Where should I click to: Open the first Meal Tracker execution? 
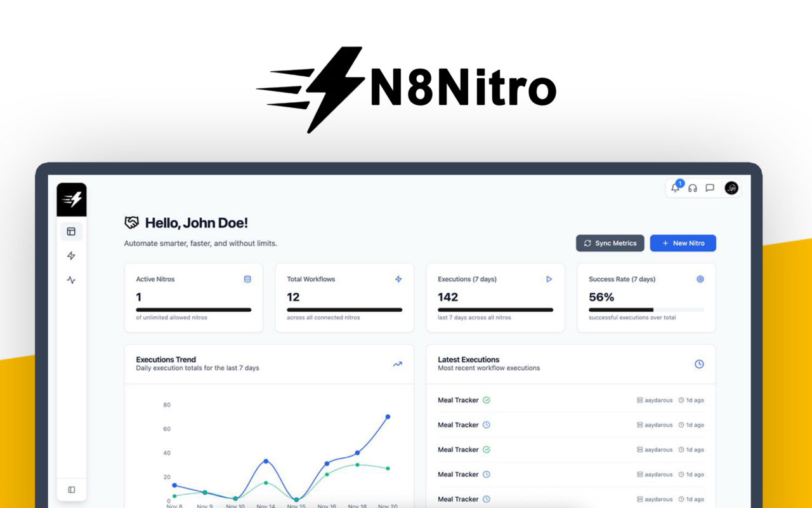tap(571, 400)
